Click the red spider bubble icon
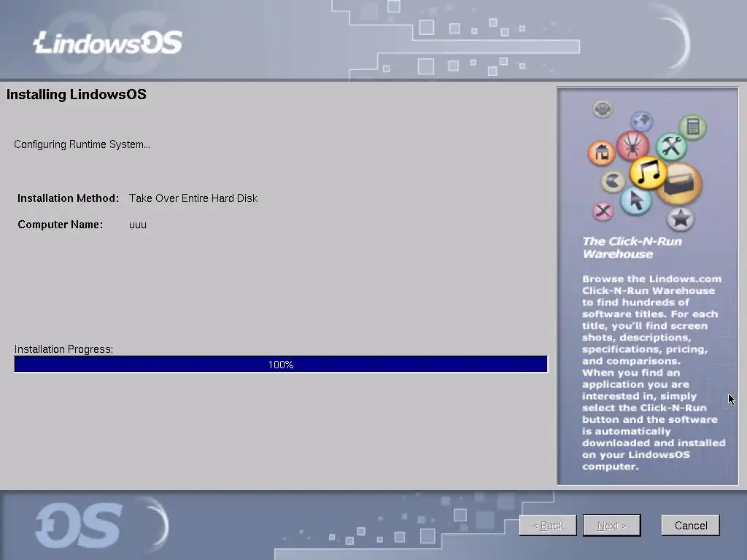 [x=632, y=145]
